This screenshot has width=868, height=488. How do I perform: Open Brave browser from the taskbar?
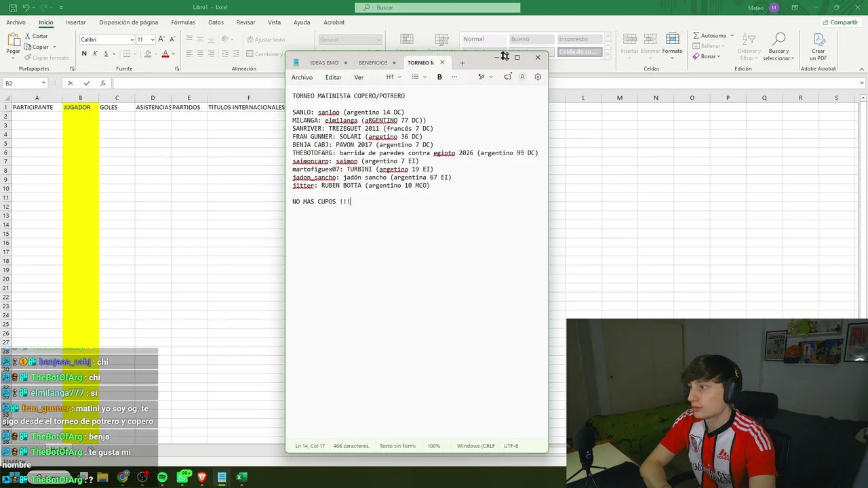click(201, 477)
